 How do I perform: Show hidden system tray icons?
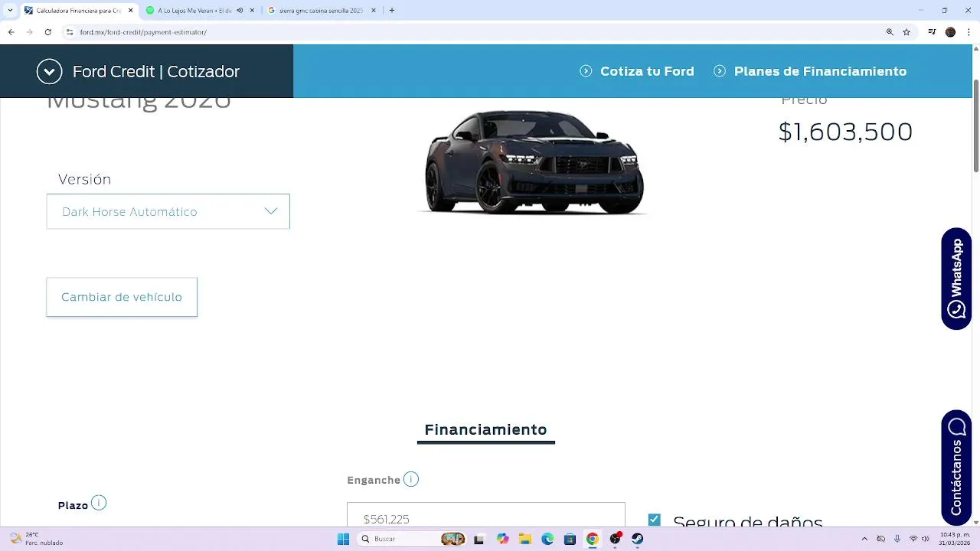coord(864,539)
